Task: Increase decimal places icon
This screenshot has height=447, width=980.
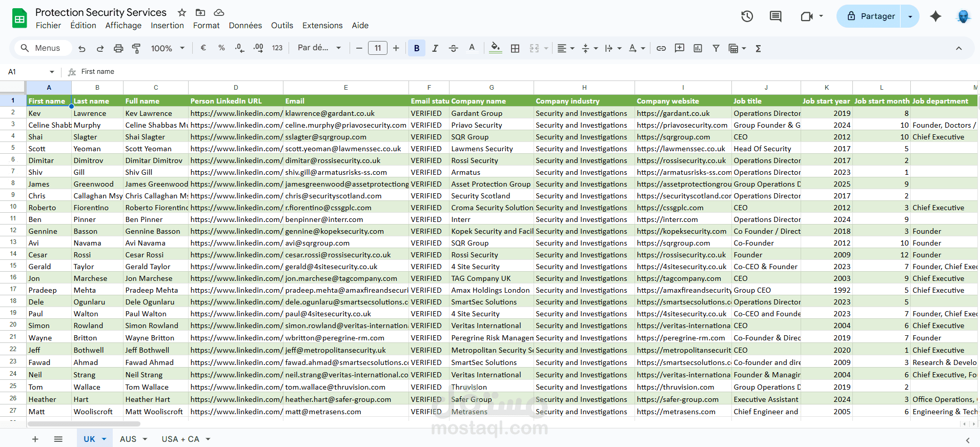Action: (258, 48)
